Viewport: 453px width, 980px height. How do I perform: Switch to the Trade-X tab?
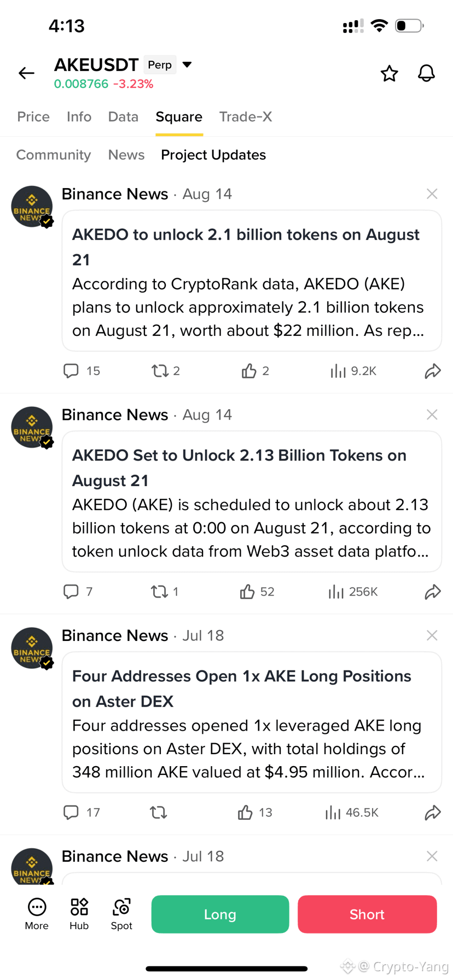(x=246, y=116)
